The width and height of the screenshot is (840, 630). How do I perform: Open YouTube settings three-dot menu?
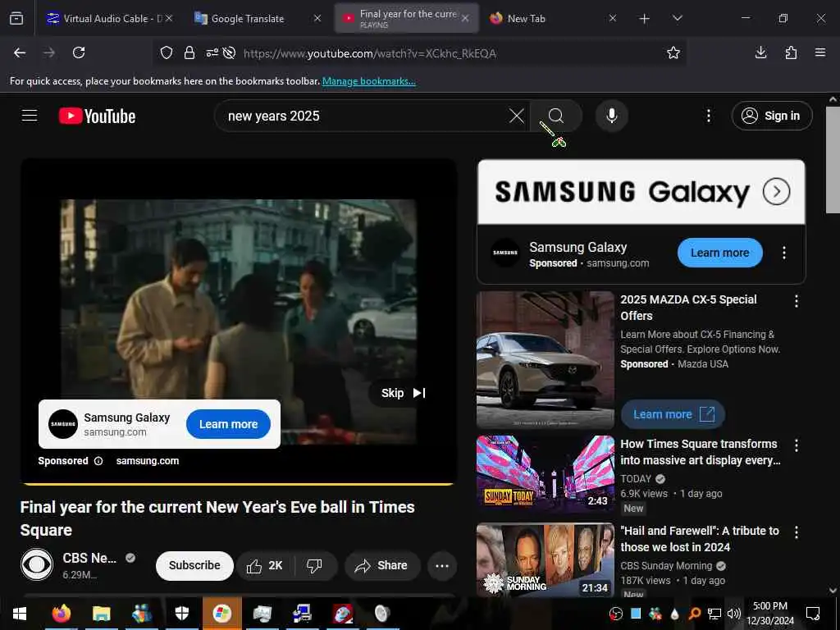click(708, 116)
